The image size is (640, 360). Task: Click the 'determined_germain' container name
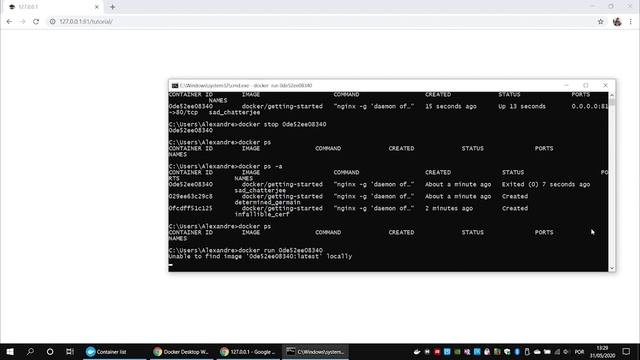click(267, 202)
